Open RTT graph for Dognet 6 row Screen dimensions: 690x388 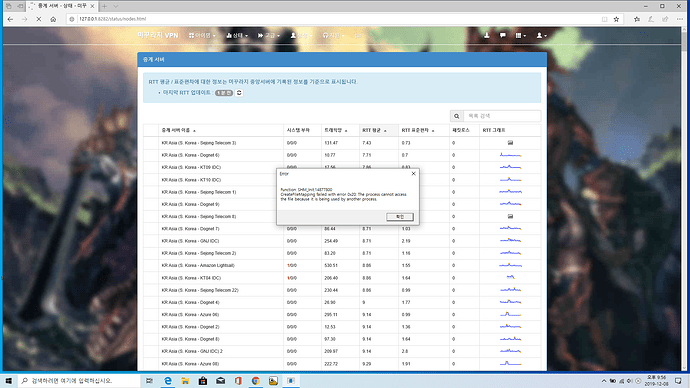pos(510,155)
